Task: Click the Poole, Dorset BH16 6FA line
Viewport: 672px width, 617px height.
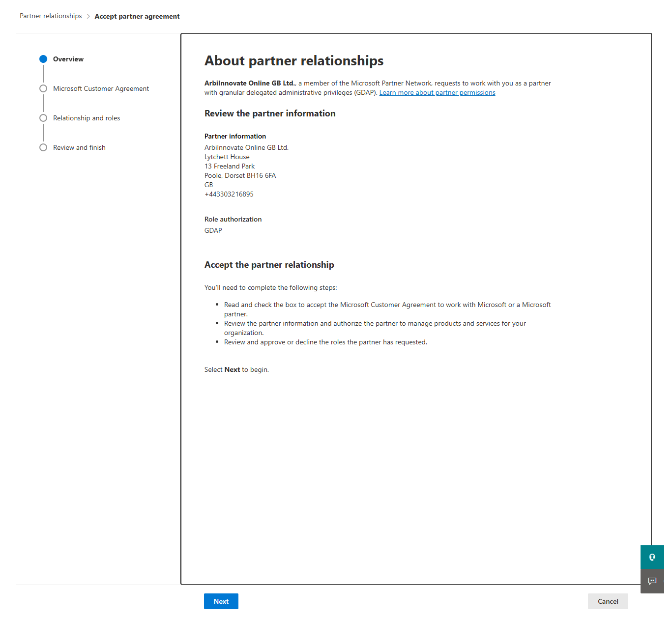Action: click(240, 175)
